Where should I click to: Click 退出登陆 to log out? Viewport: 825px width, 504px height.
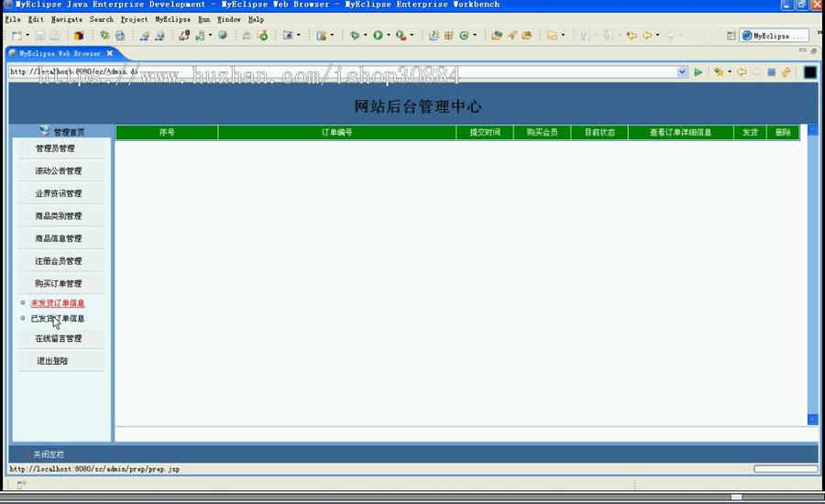[52, 361]
